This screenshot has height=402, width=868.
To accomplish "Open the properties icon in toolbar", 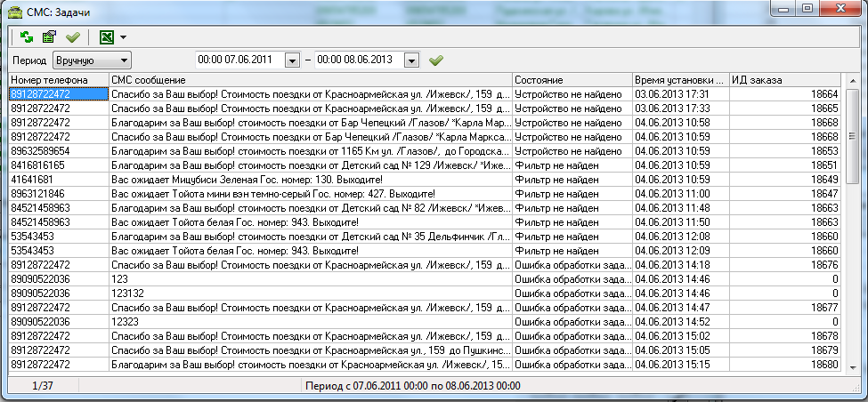I will pos(50,37).
